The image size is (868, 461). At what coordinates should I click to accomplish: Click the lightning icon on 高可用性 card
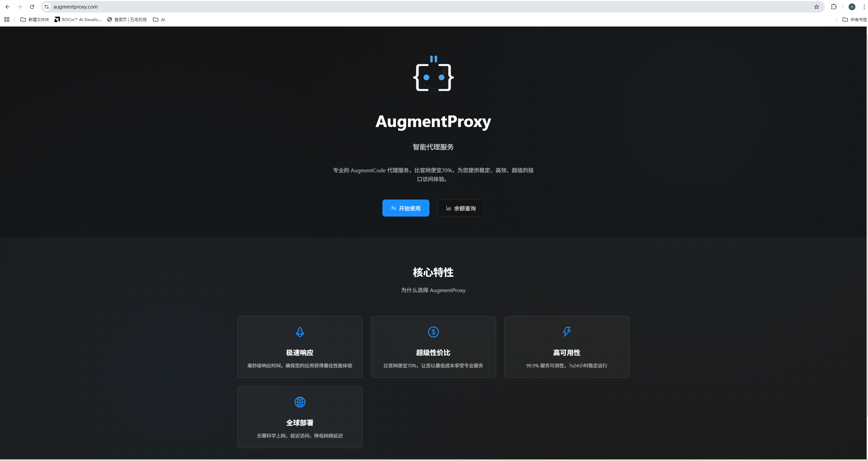point(567,331)
